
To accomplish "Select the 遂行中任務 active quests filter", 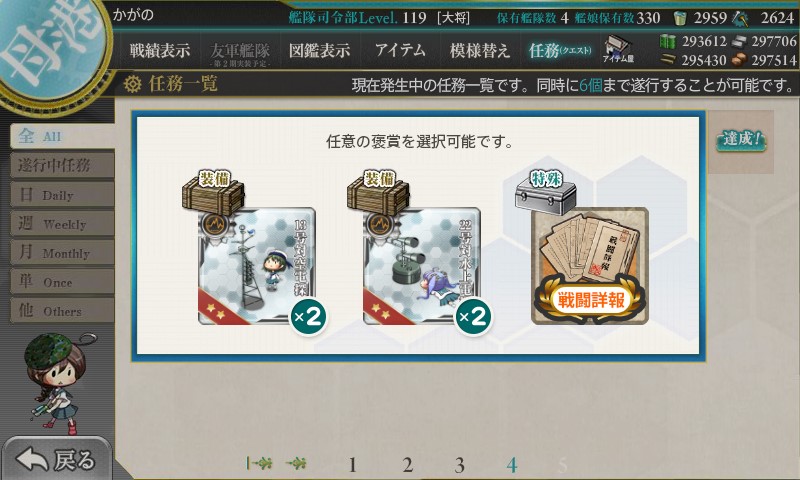I will (x=62, y=165).
